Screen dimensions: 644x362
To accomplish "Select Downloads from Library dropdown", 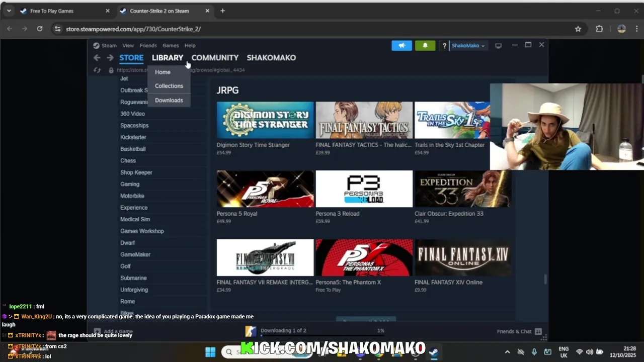I will point(169,100).
